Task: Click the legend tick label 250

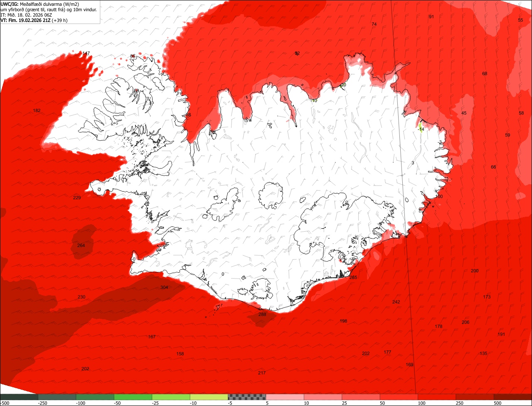Action: (x=459, y=403)
